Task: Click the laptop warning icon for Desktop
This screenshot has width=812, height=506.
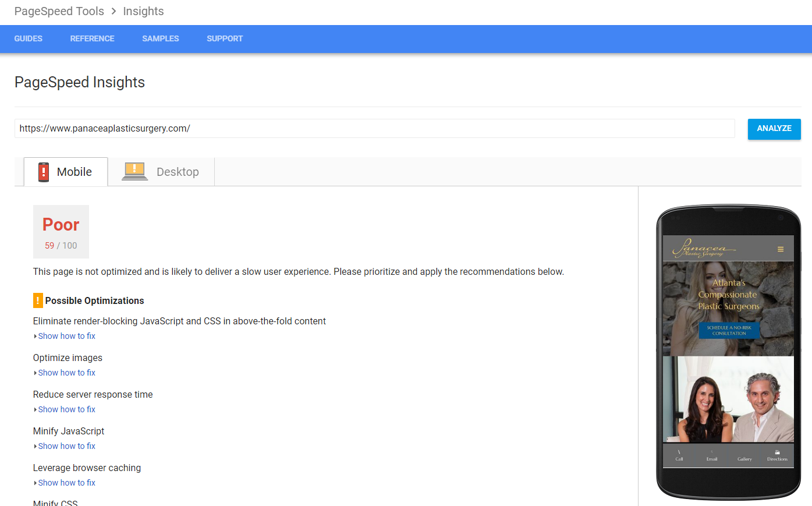Action: tap(134, 171)
